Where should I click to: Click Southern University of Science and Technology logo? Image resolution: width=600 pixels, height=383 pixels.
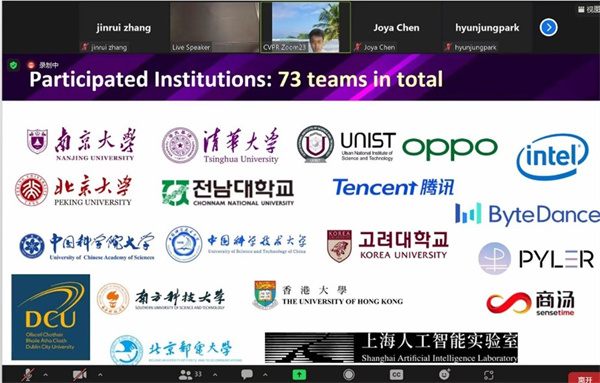click(161, 298)
